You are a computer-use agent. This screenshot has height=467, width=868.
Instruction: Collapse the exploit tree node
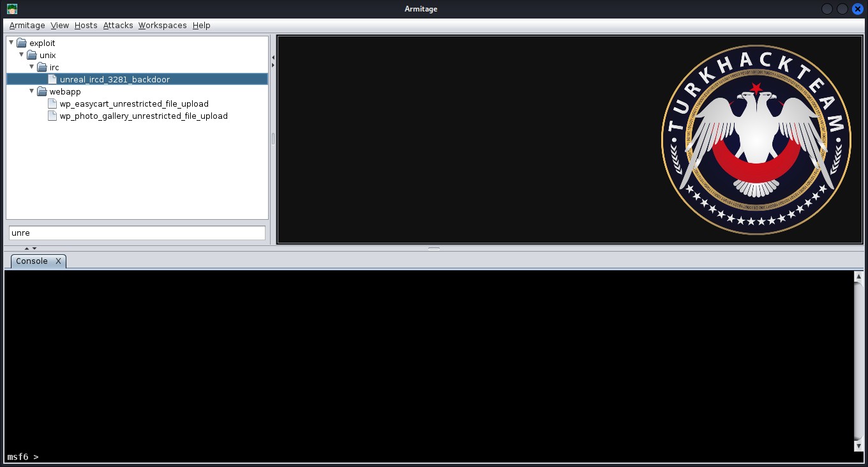point(11,43)
